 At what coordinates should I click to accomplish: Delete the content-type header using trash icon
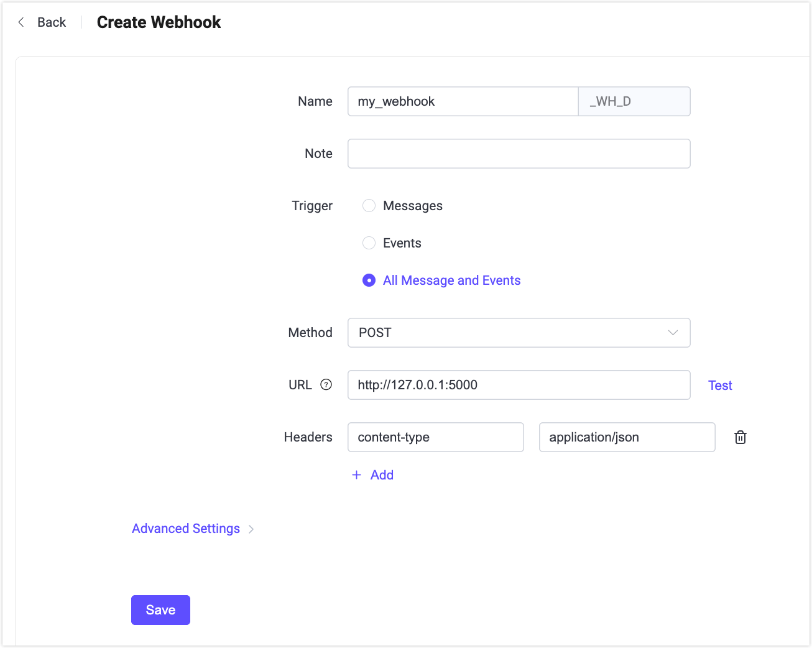click(x=740, y=437)
